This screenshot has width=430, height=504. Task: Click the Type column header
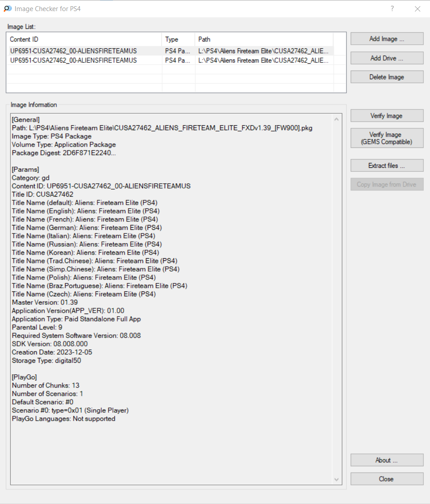coord(178,39)
